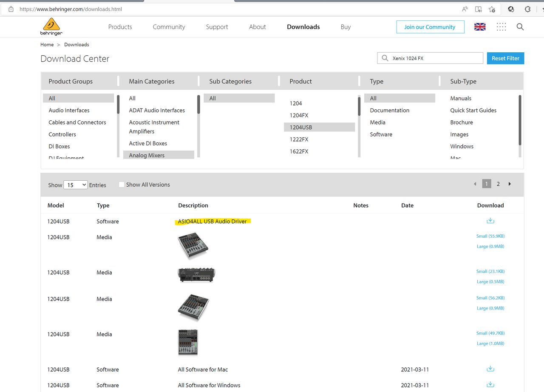Click in the Download Center search field
The image size is (544, 392).
click(430, 58)
